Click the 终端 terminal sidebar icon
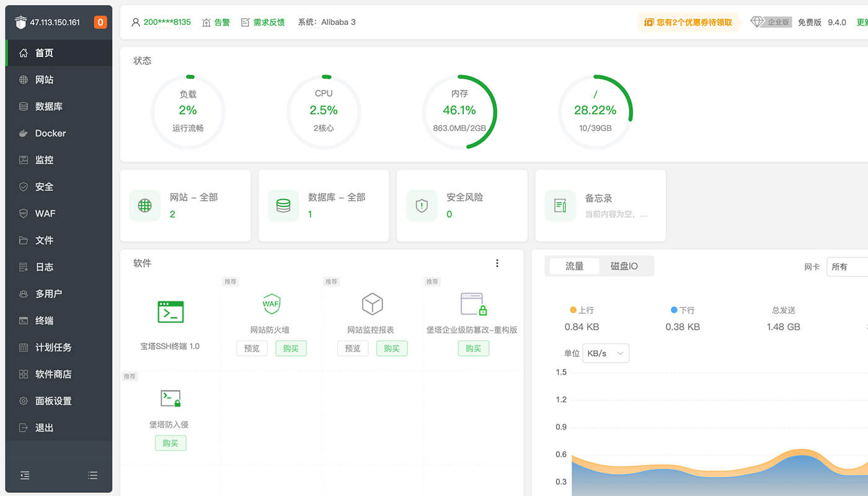Viewport: 868px width, 496px height. pyautogui.click(x=24, y=321)
